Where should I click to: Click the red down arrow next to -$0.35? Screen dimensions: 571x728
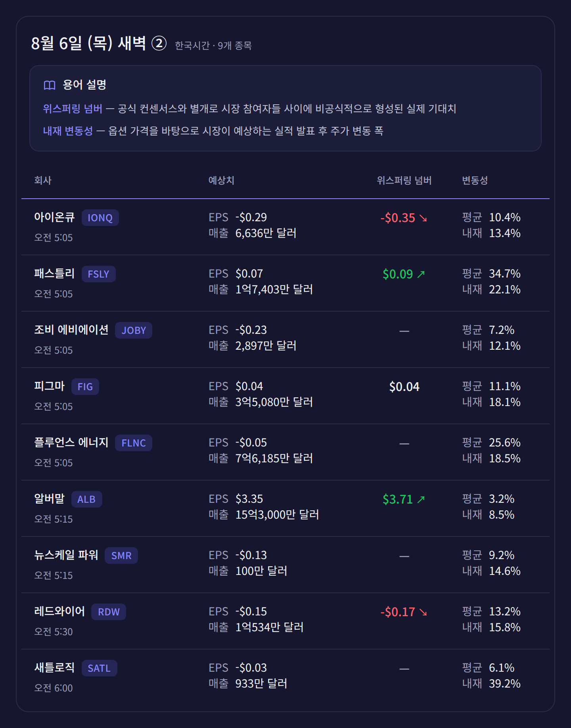coord(423,218)
